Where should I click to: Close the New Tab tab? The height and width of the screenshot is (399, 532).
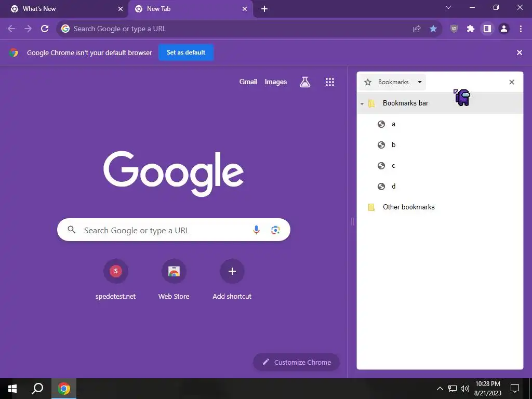tap(245, 9)
